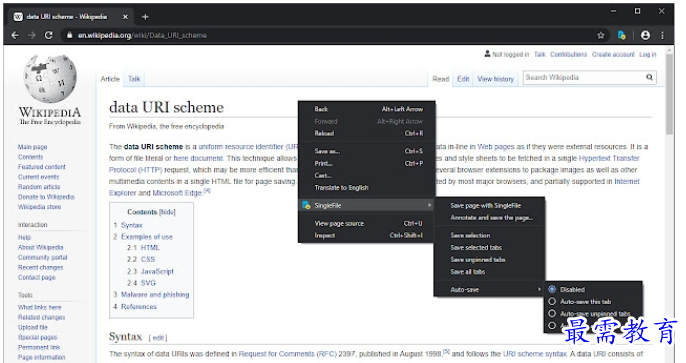Switch to the Talk page tab
The image size is (686, 363).
click(x=134, y=79)
